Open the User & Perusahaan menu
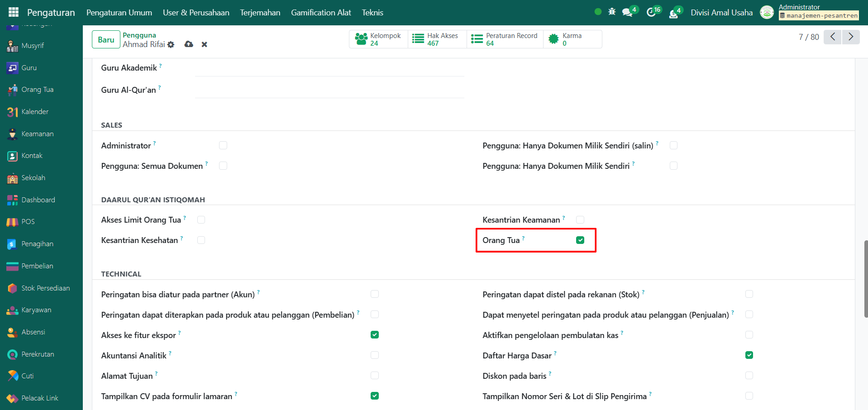This screenshot has width=868, height=410. pyautogui.click(x=196, y=13)
